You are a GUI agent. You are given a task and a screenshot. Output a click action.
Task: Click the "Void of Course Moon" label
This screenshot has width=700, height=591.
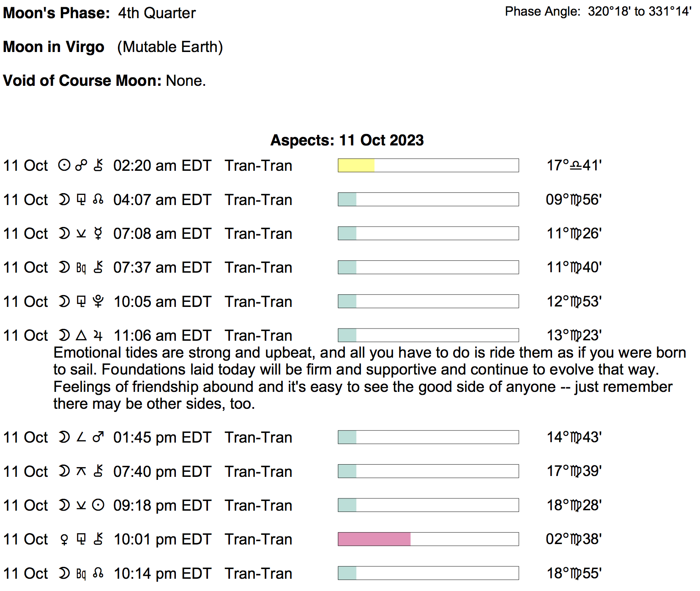(82, 80)
